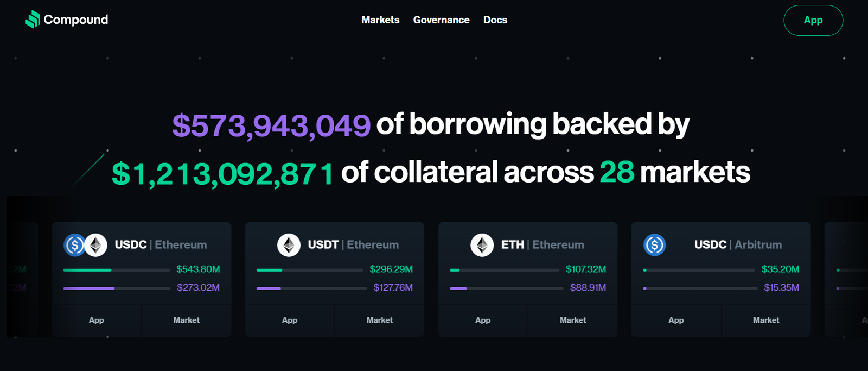Viewport: 868px width, 371px height.
Task: Open App for USDC Ethereum market
Action: tap(97, 320)
